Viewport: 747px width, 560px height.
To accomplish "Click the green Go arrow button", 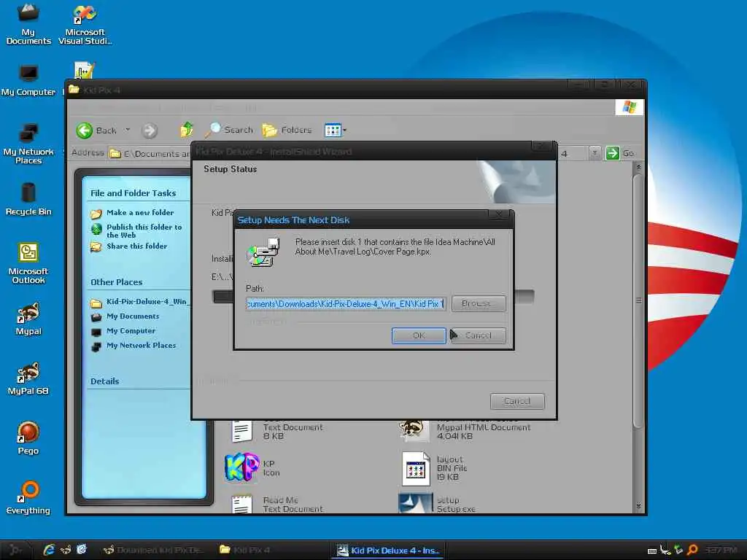I will coord(612,153).
